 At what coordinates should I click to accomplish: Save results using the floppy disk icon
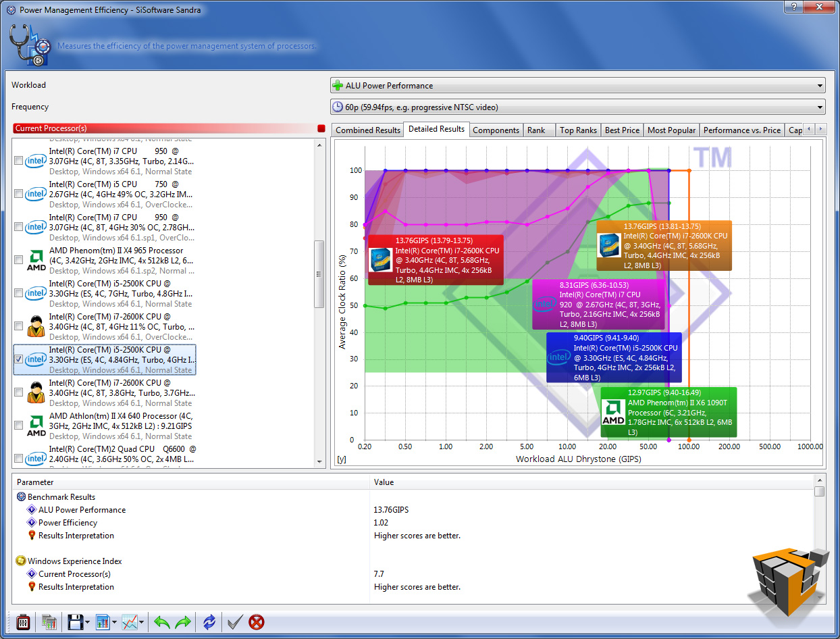coord(75,622)
